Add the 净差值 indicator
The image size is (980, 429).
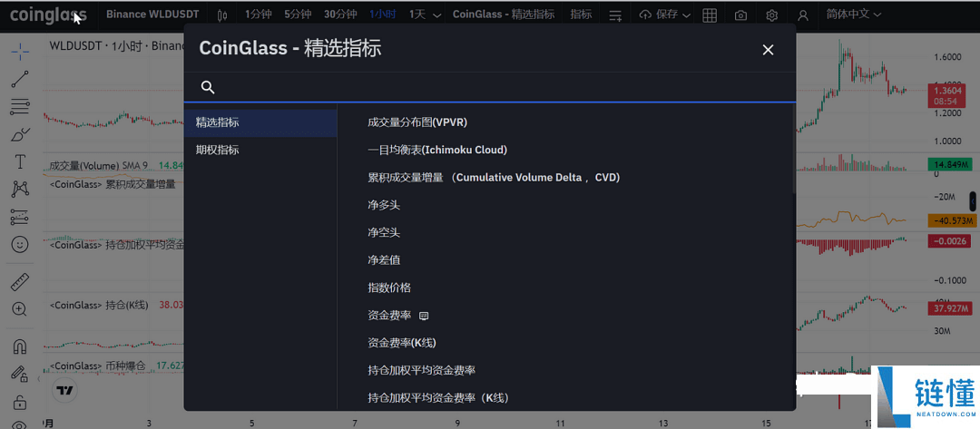click(384, 259)
